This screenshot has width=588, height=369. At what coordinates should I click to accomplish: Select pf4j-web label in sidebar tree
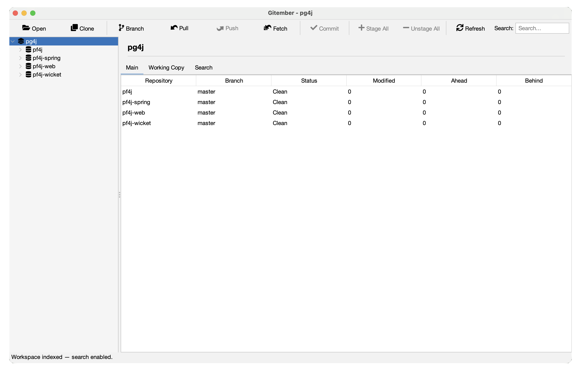pos(44,66)
